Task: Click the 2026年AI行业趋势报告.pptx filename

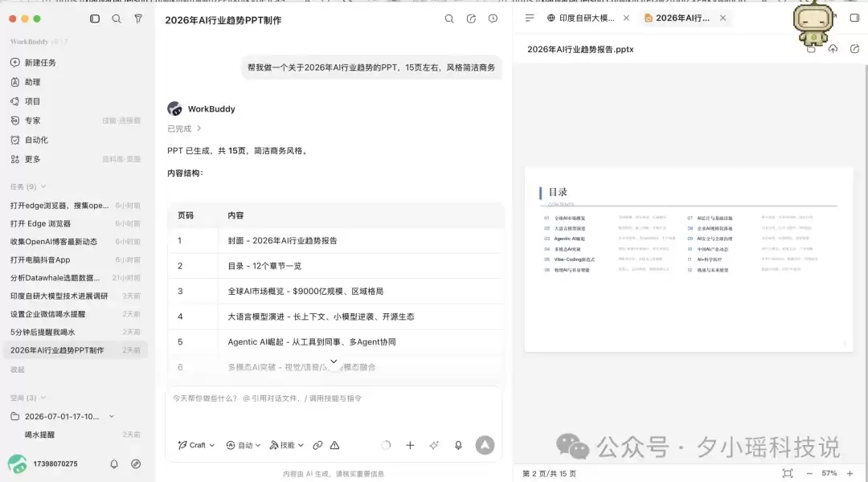Action: (580, 49)
